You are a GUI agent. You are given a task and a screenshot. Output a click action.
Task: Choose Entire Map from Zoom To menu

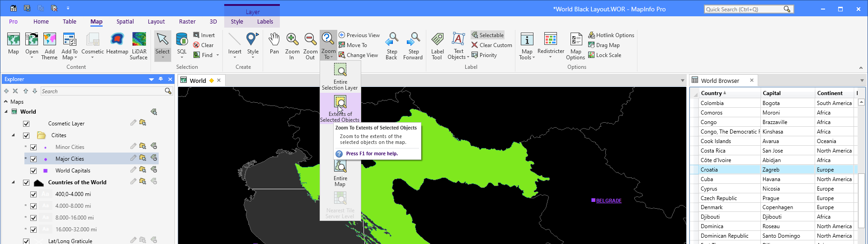pos(340,174)
